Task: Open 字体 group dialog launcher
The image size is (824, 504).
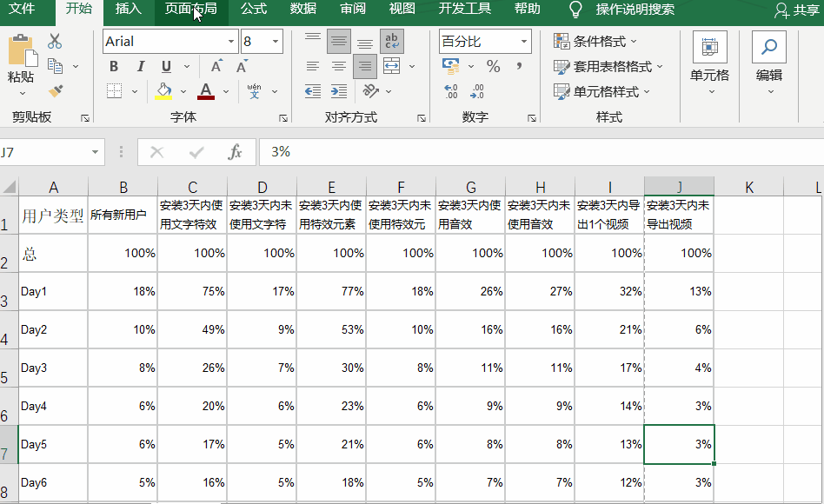Action: point(283,118)
